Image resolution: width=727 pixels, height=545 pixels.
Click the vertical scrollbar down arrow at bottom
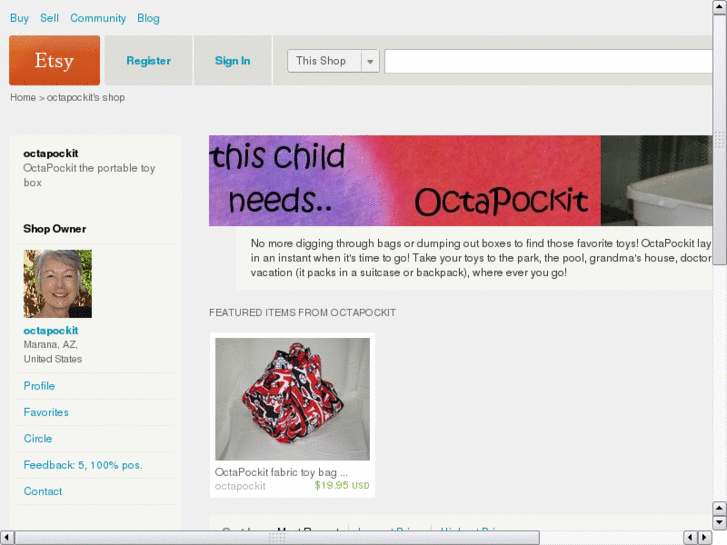tap(720, 522)
